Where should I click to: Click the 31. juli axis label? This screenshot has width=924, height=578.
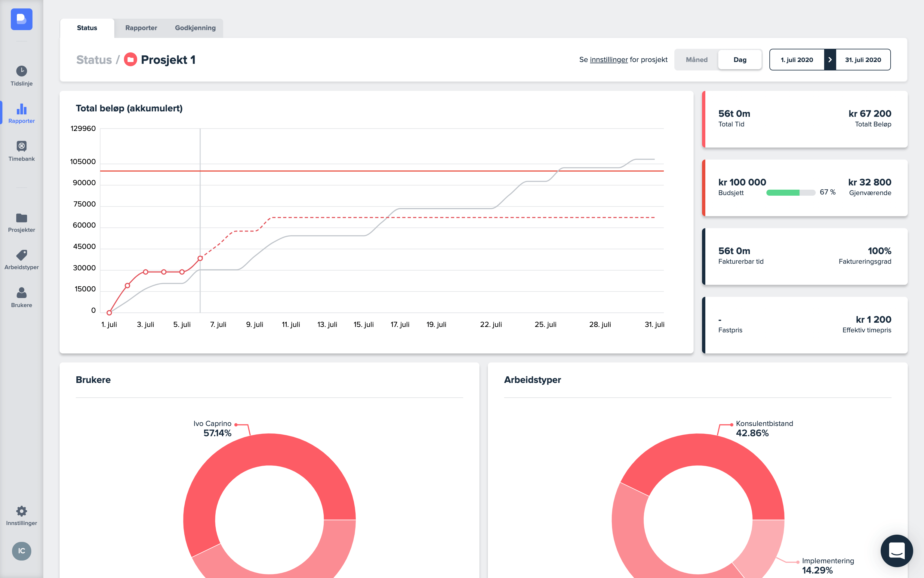click(654, 325)
